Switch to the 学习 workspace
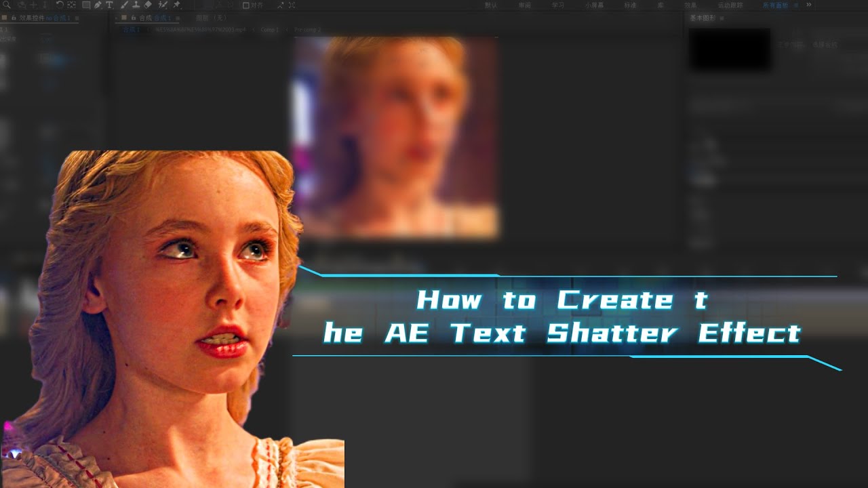This screenshot has width=868, height=488. [x=558, y=5]
